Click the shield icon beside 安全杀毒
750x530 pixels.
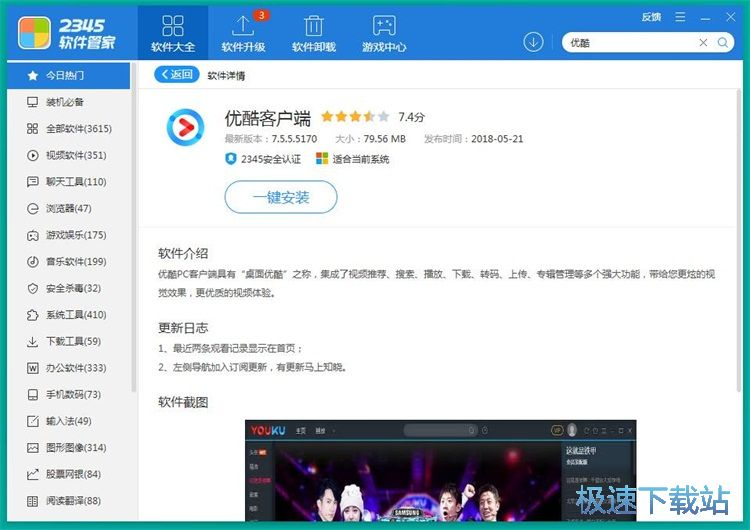point(33,288)
